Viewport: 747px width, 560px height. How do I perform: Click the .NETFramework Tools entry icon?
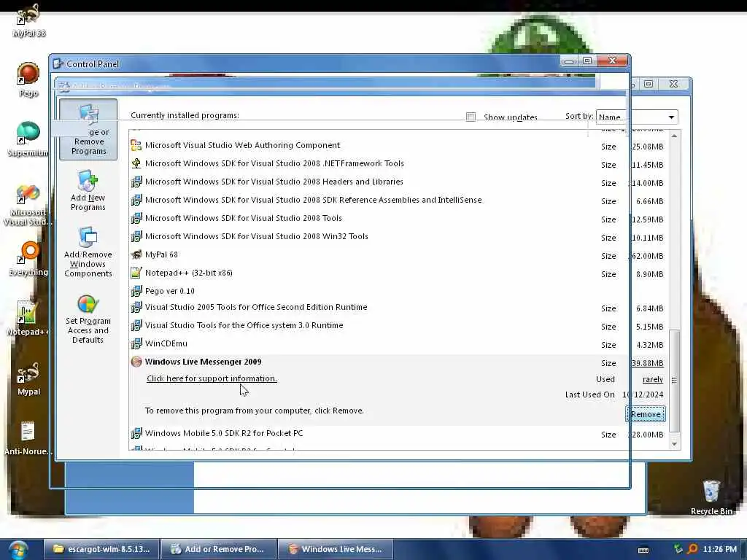tap(136, 163)
